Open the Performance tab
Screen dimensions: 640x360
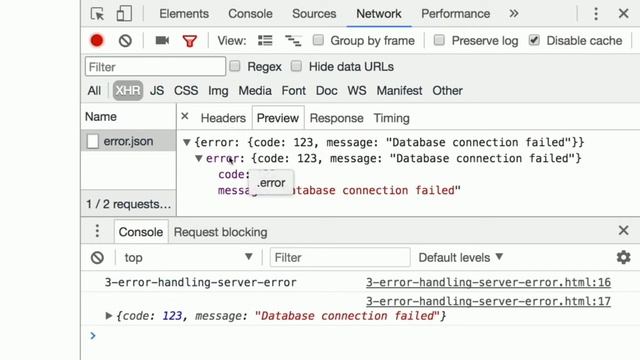456,13
